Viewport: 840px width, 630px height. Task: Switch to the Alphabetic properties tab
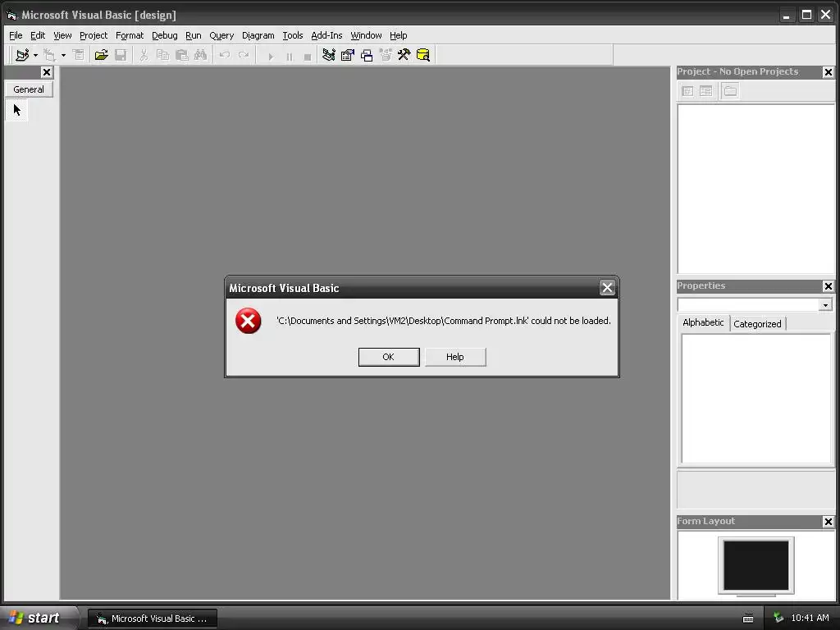click(x=703, y=322)
